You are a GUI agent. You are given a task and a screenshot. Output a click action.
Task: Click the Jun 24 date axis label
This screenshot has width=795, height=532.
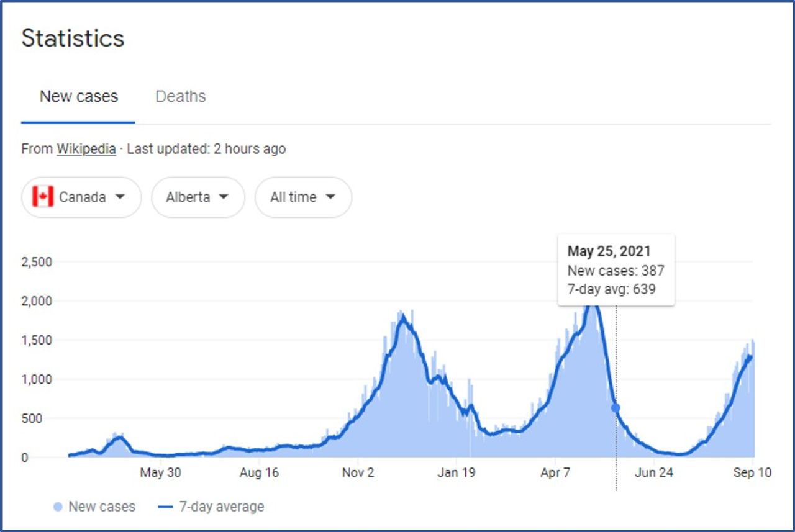point(654,473)
